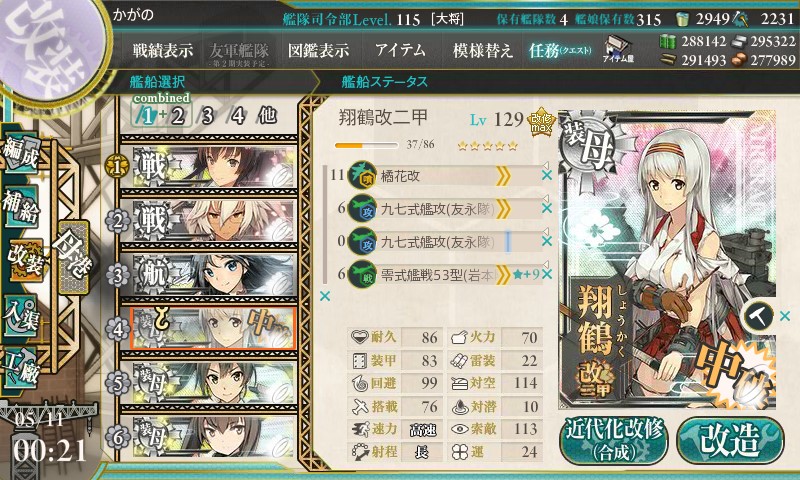Click the 改造 remodel button

point(730,441)
